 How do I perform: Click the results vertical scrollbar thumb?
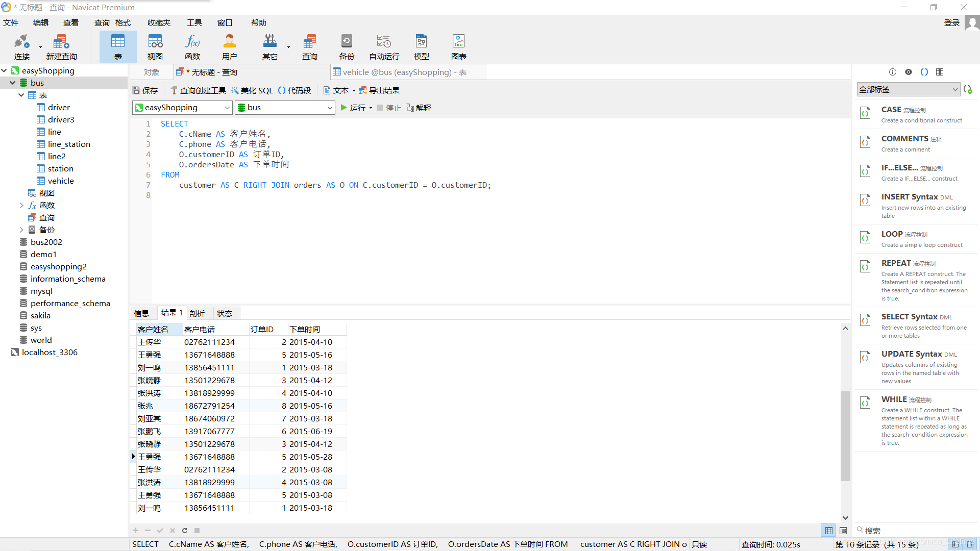point(845,436)
